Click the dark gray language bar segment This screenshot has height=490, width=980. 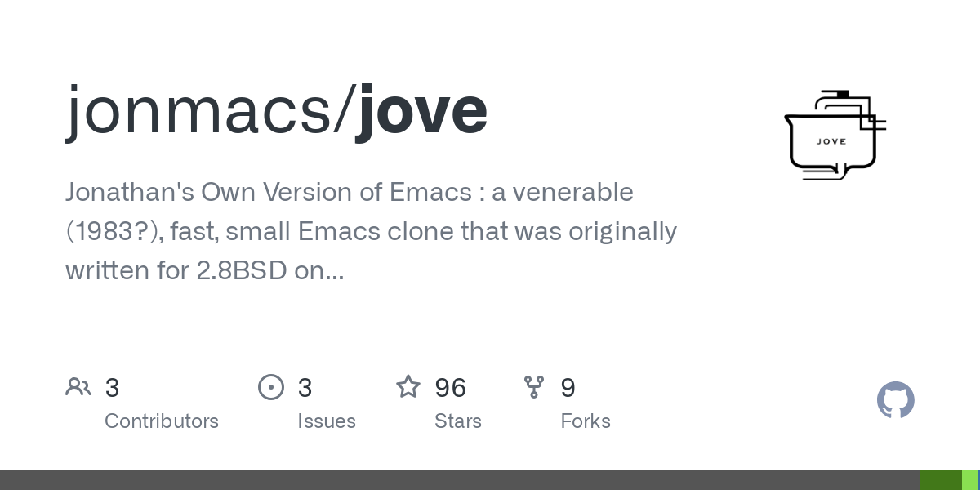(x=460, y=480)
